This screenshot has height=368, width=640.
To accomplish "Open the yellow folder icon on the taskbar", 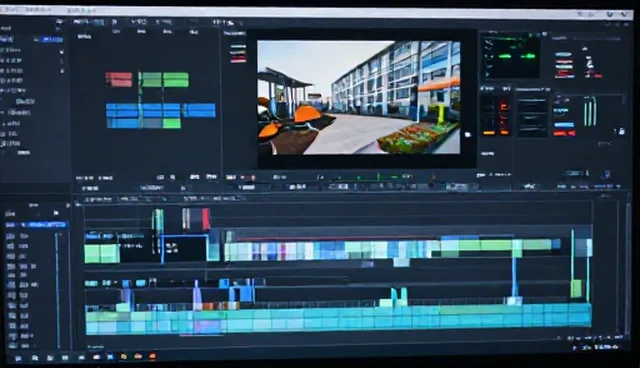I will (123, 357).
